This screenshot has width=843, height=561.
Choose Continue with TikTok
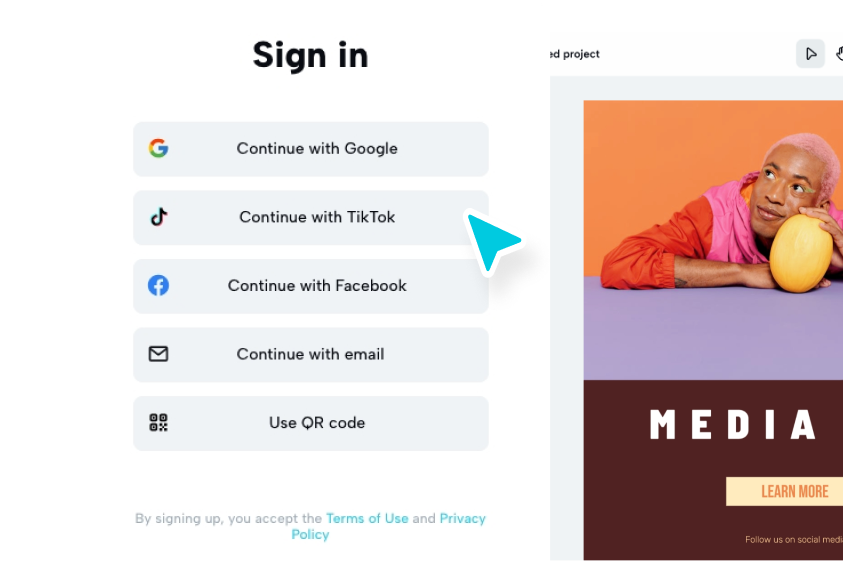311,218
